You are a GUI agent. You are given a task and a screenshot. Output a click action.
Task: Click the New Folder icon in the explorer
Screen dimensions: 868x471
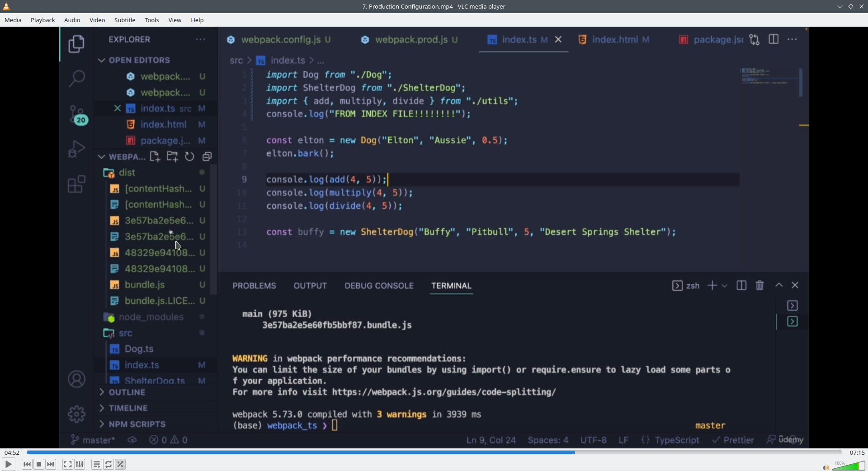coord(172,157)
